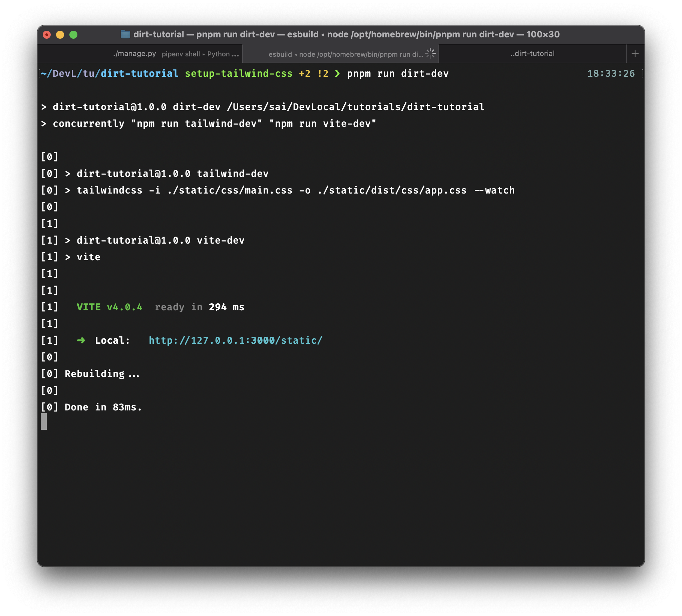The width and height of the screenshot is (682, 616).
Task: Click the activity spinner on esbuild tab
Action: coord(430,53)
